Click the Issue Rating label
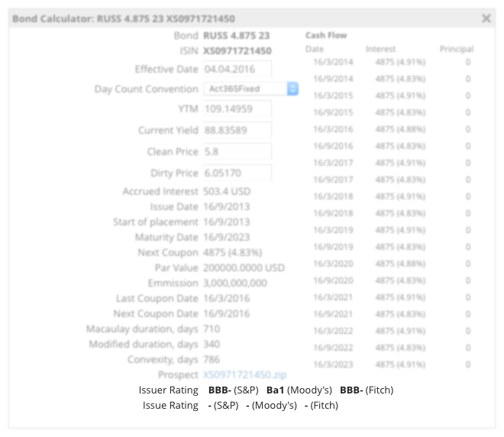 point(170,406)
